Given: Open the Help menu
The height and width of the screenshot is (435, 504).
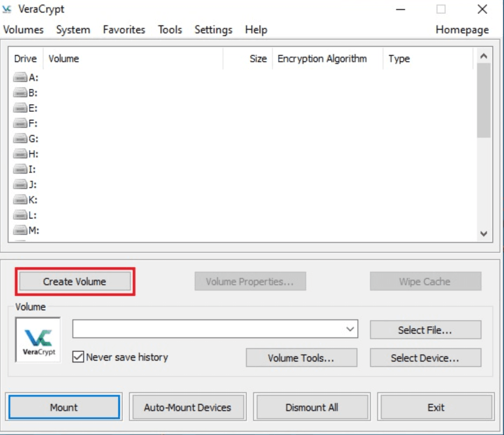Looking at the screenshot, I should pos(256,30).
